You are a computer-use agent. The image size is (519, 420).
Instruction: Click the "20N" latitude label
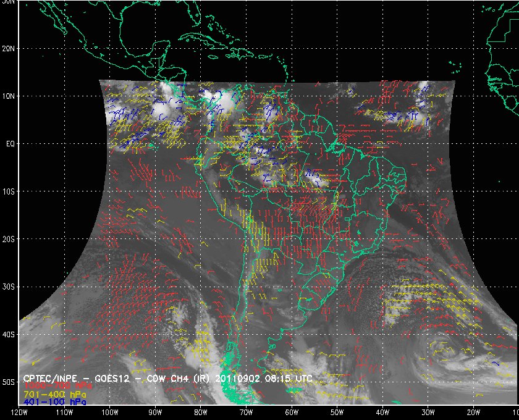[8, 49]
